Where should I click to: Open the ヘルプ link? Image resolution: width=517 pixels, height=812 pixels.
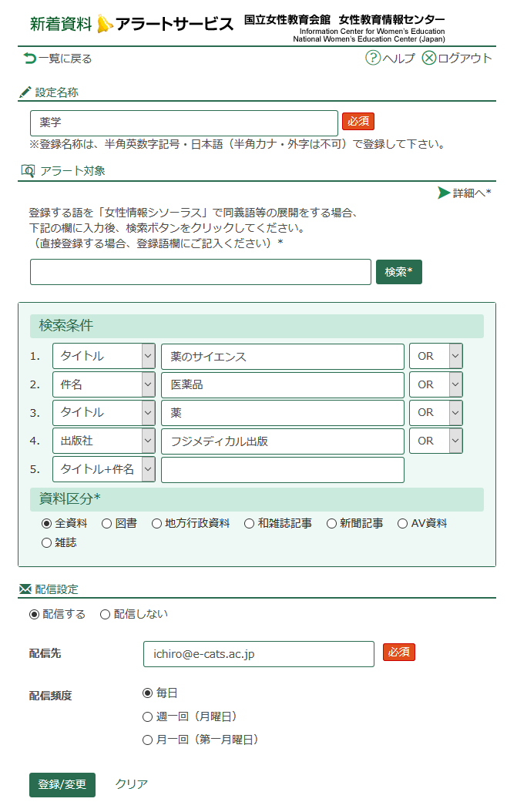point(398,58)
